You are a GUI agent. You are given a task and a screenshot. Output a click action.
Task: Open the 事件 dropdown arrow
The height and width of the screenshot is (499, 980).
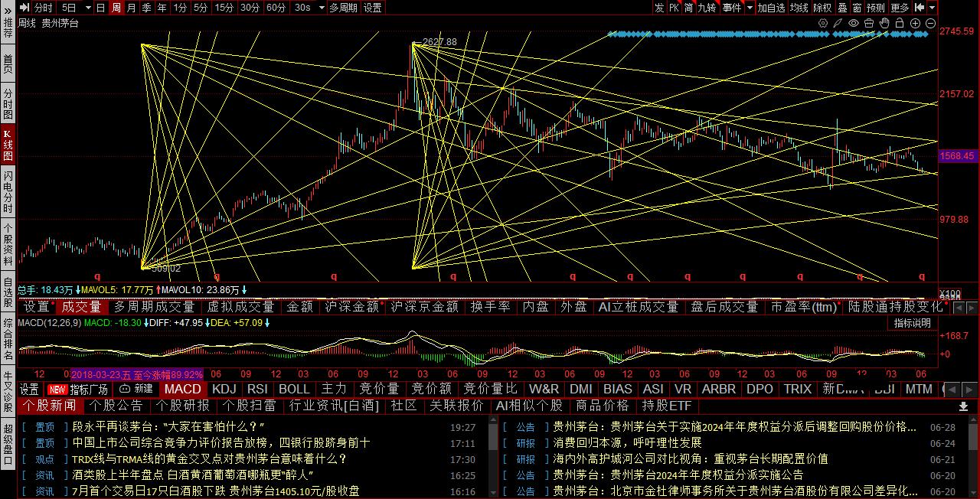click(x=748, y=7)
